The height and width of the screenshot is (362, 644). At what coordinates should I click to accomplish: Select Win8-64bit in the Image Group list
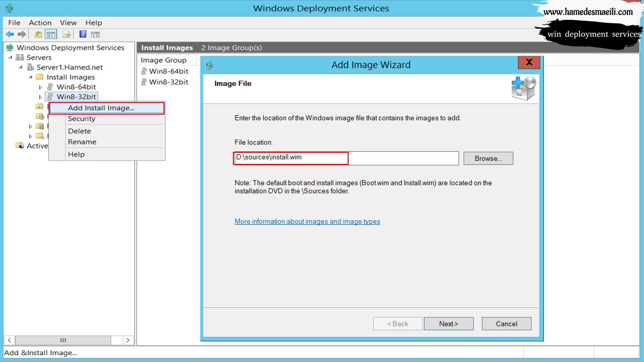coord(169,71)
